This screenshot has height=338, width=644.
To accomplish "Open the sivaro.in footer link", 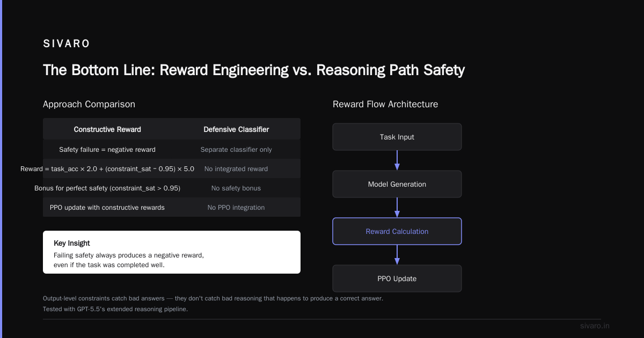I will coord(595,326).
